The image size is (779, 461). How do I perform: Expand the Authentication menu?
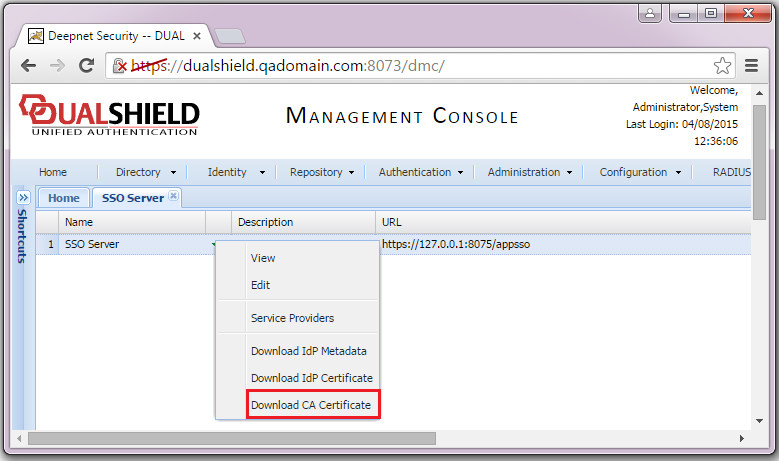pos(421,172)
